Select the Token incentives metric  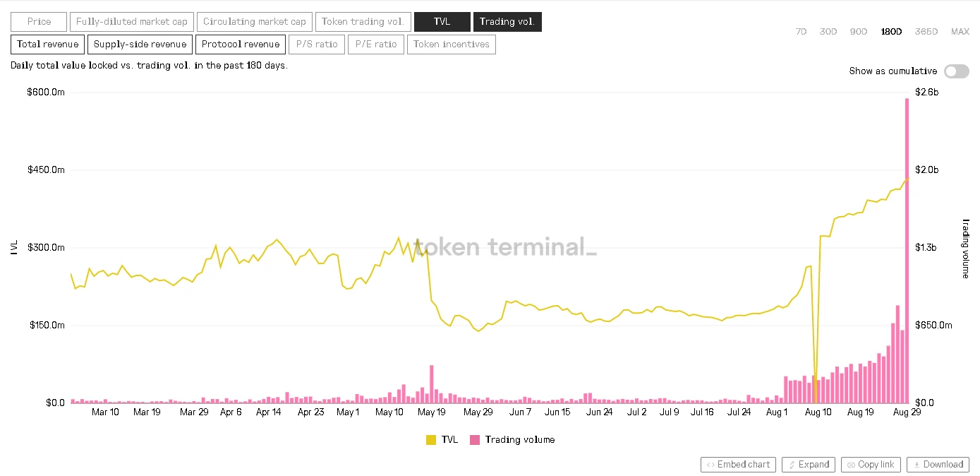[452, 44]
